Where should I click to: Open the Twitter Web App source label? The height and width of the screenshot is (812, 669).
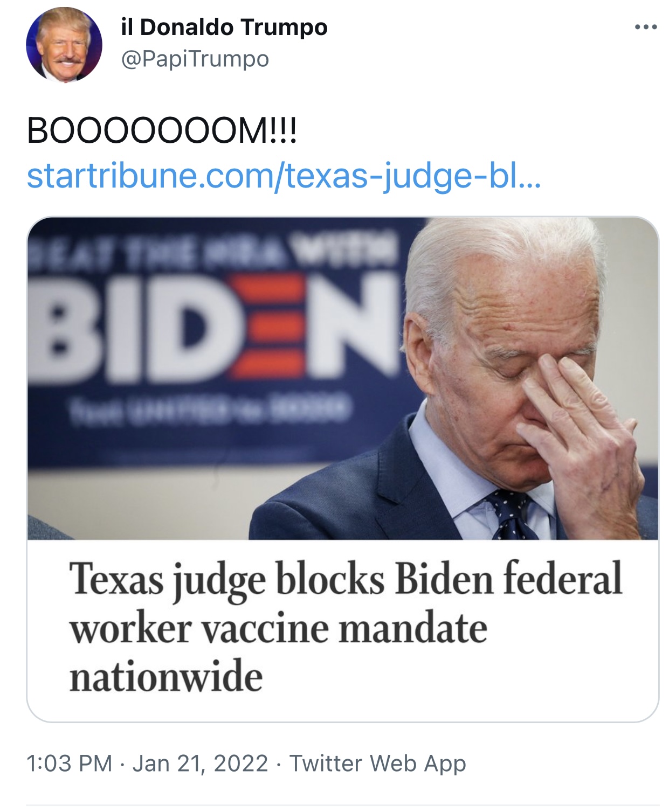[378, 763]
